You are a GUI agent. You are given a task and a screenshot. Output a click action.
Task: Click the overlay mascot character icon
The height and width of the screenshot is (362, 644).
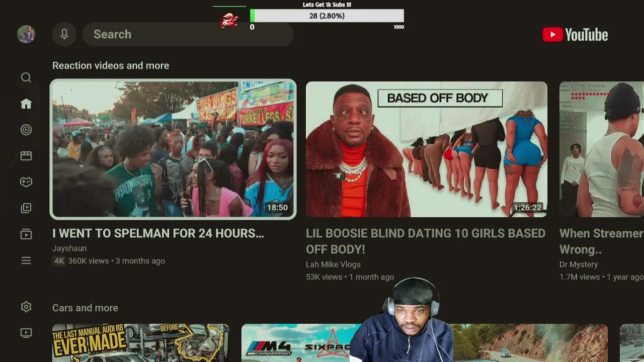(x=229, y=20)
